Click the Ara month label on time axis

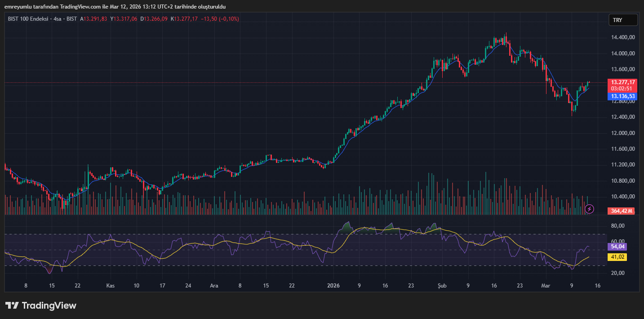pos(214,286)
